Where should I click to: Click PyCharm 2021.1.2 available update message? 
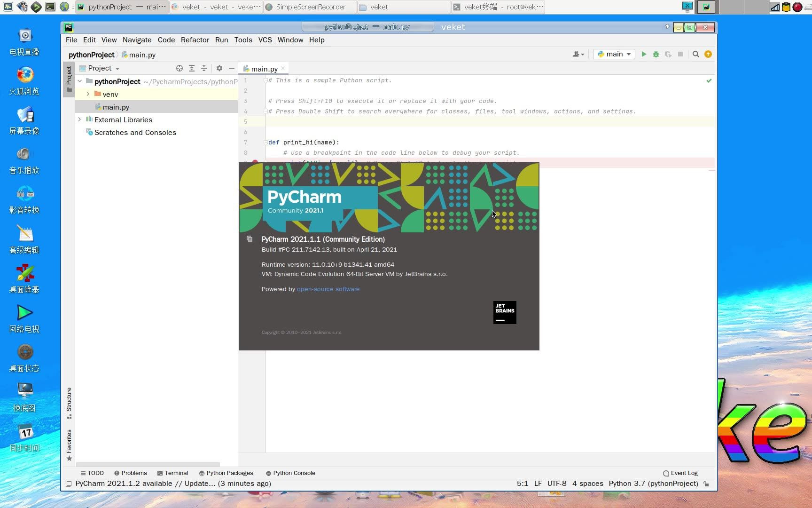click(173, 484)
